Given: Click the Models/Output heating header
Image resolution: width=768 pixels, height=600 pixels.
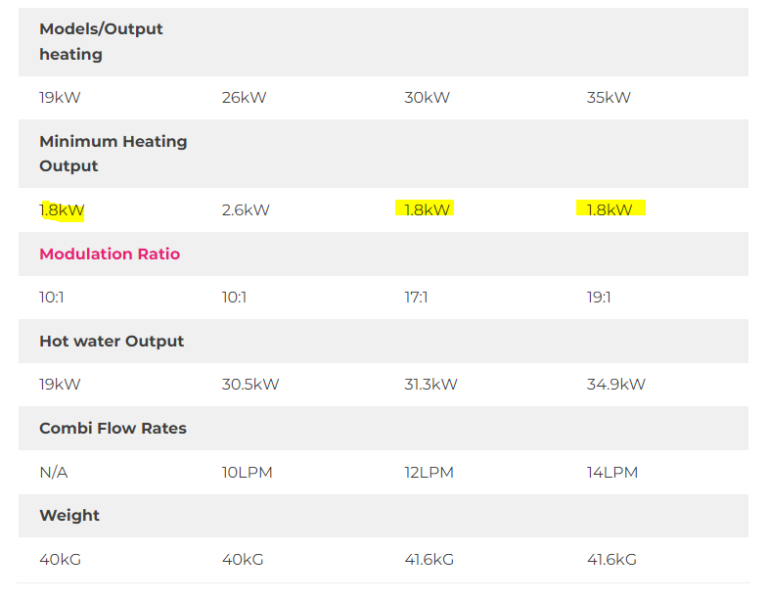Looking at the screenshot, I should [101, 42].
